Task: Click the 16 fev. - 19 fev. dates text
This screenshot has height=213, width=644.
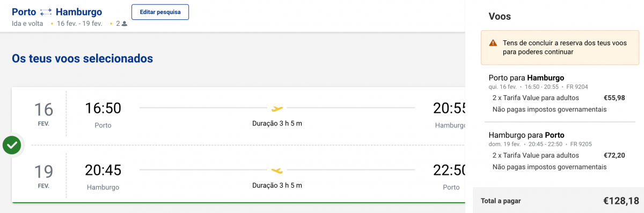Action: (79, 24)
